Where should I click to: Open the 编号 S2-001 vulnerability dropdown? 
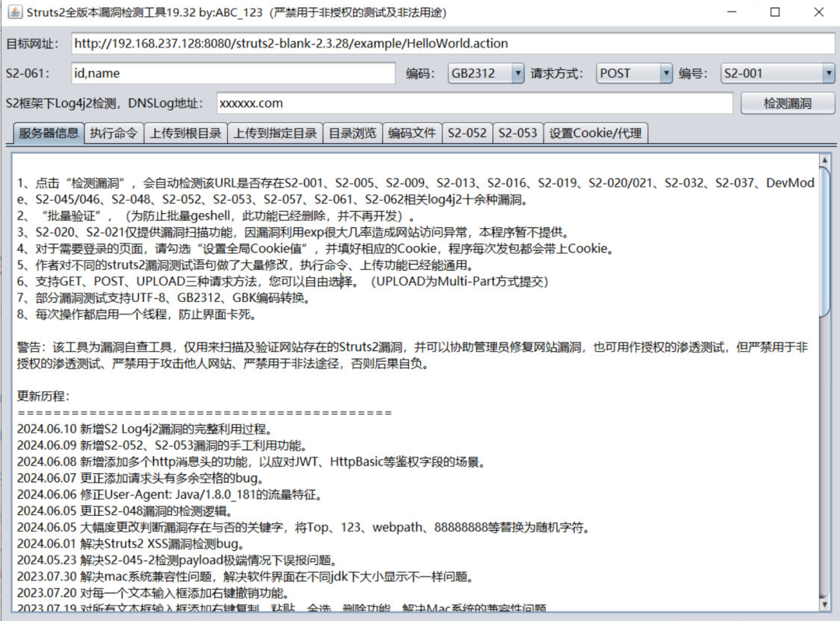coord(778,73)
